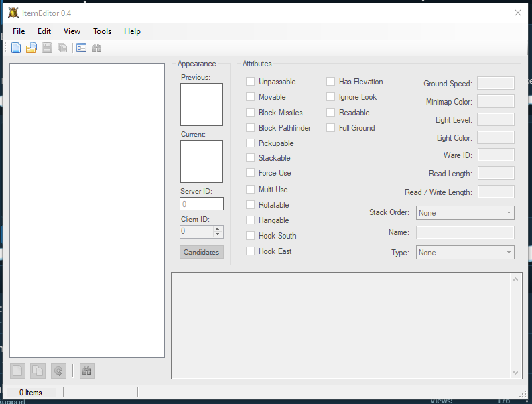Click the Light Color field
This screenshot has width=532, height=404.
pyautogui.click(x=496, y=138)
